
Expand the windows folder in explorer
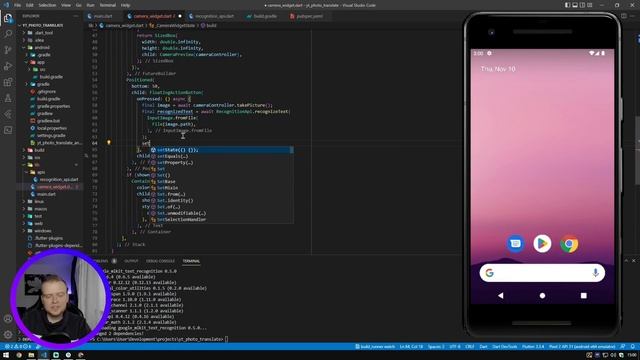pos(42,231)
